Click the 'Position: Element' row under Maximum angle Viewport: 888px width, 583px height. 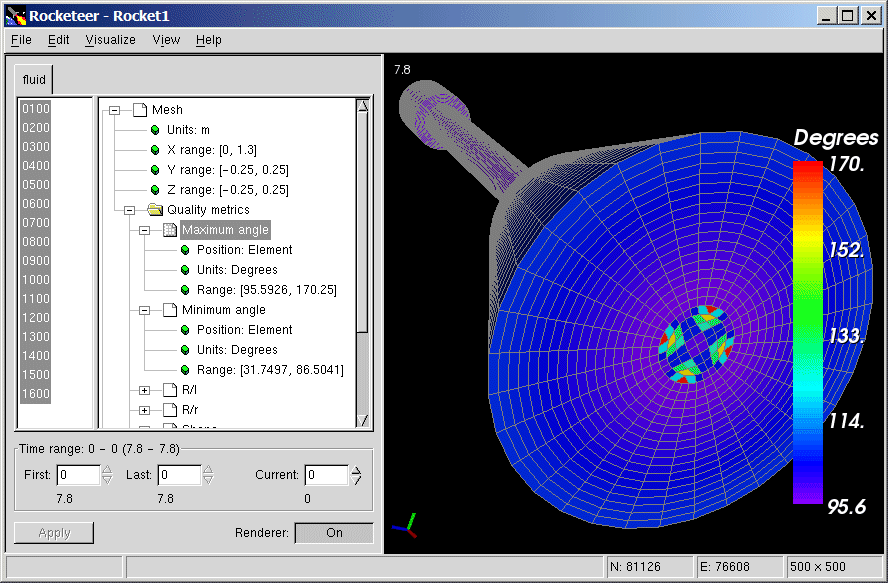[245, 250]
